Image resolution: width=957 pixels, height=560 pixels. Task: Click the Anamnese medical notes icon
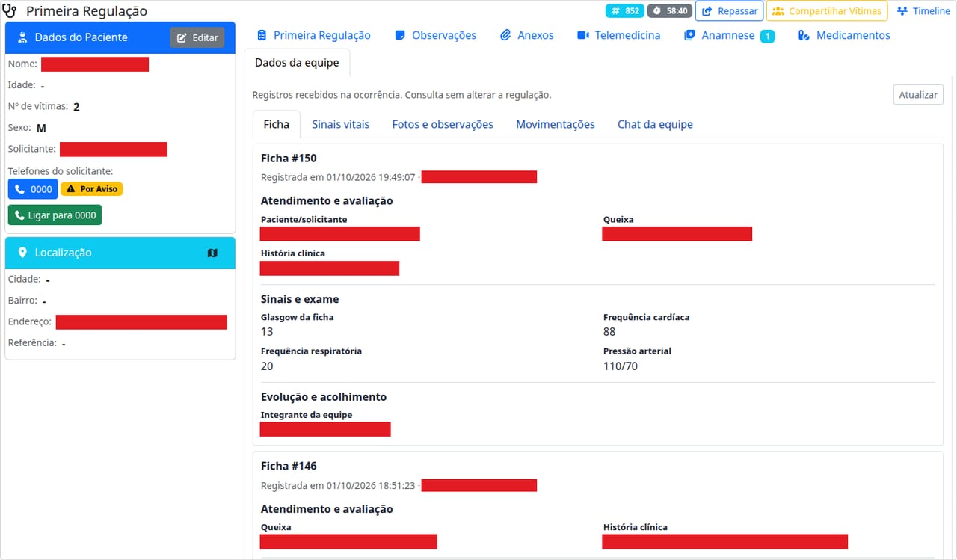click(690, 35)
